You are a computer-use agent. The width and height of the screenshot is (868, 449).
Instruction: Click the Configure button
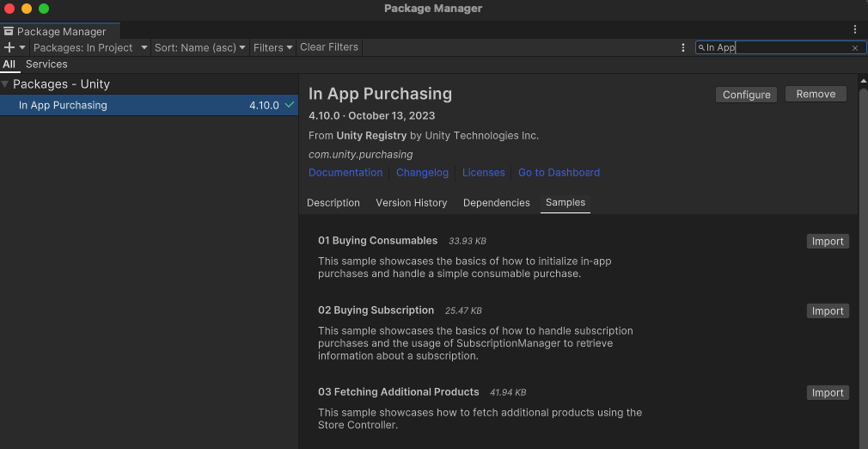coord(746,95)
